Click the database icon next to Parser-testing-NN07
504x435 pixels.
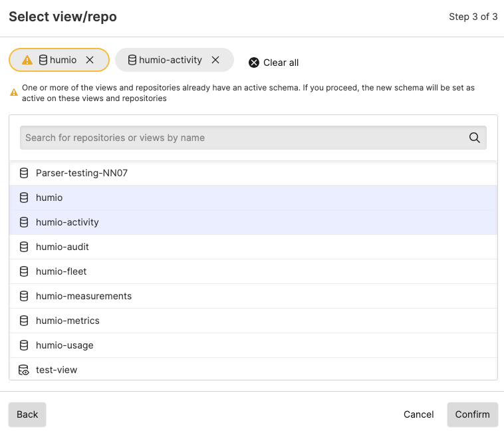point(24,173)
